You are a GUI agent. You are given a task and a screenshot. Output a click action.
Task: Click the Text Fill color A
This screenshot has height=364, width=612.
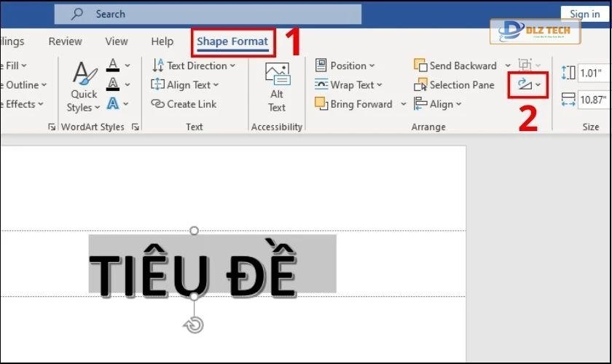pyautogui.click(x=112, y=66)
